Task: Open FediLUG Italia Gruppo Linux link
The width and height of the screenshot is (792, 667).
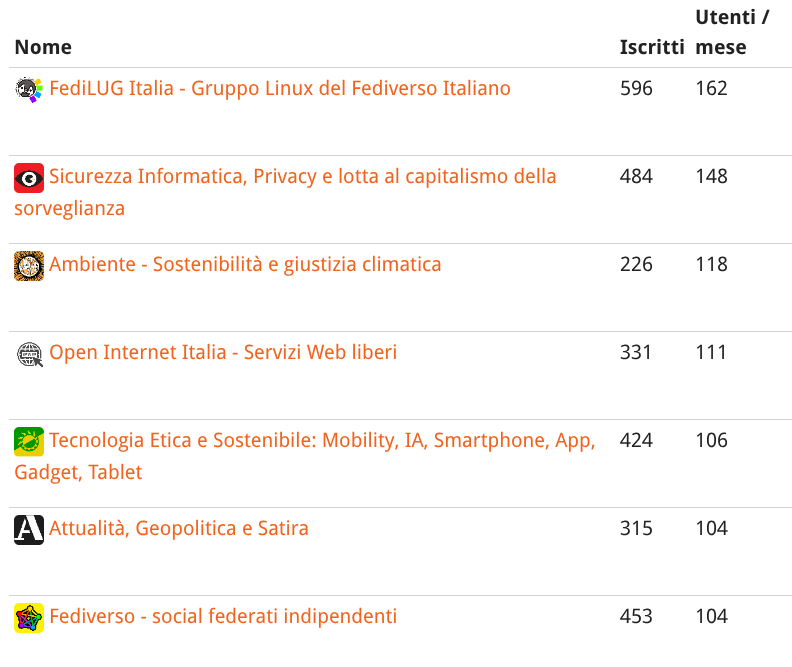Action: pyautogui.click(x=280, y=89)
